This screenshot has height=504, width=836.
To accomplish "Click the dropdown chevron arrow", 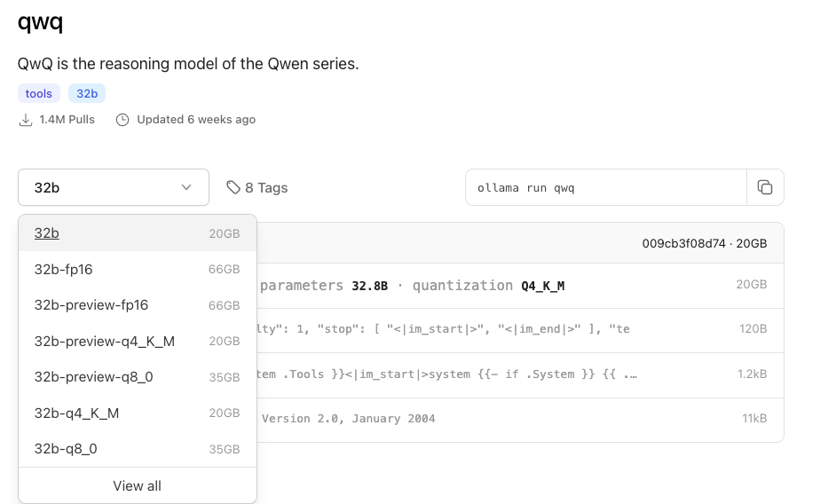I will 186,187.
